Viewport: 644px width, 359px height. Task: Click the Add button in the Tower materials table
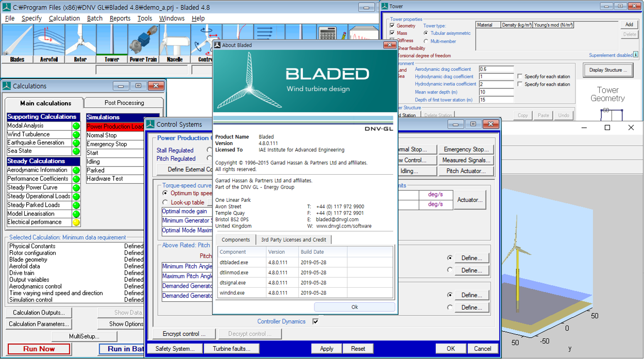pyautogui.click(x=629, y=25)
